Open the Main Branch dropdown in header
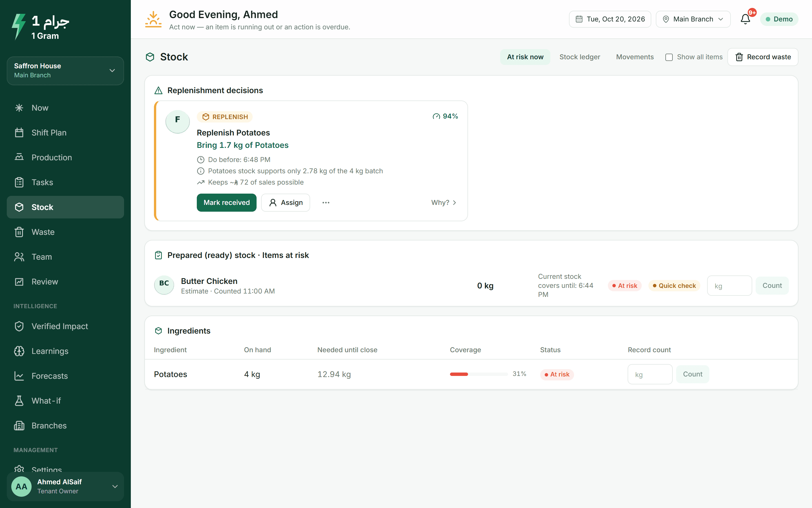 [x=693, y=19]
